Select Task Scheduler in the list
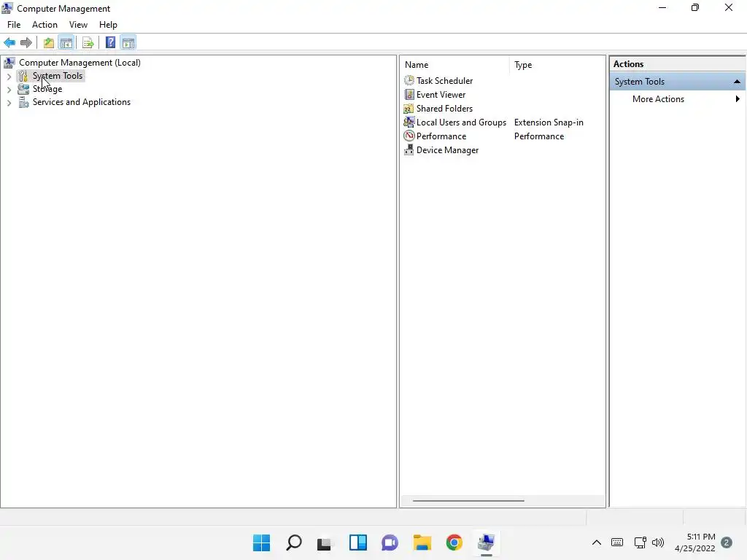 click(444, 80)
